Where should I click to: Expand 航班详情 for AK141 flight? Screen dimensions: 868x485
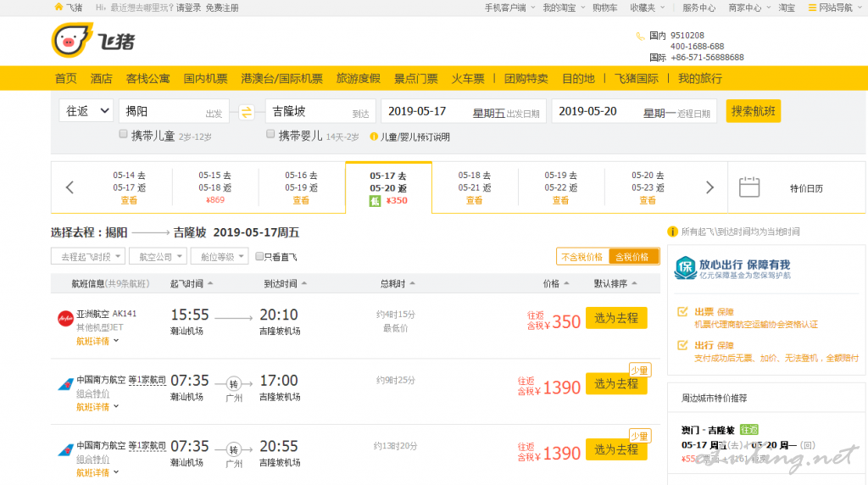point(97,342)
